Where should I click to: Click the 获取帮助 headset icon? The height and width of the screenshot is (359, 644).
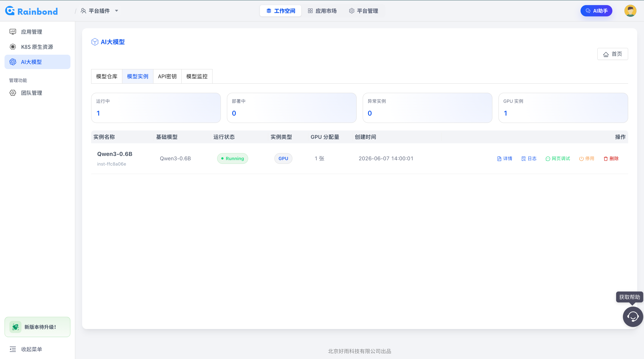[633, 317]
